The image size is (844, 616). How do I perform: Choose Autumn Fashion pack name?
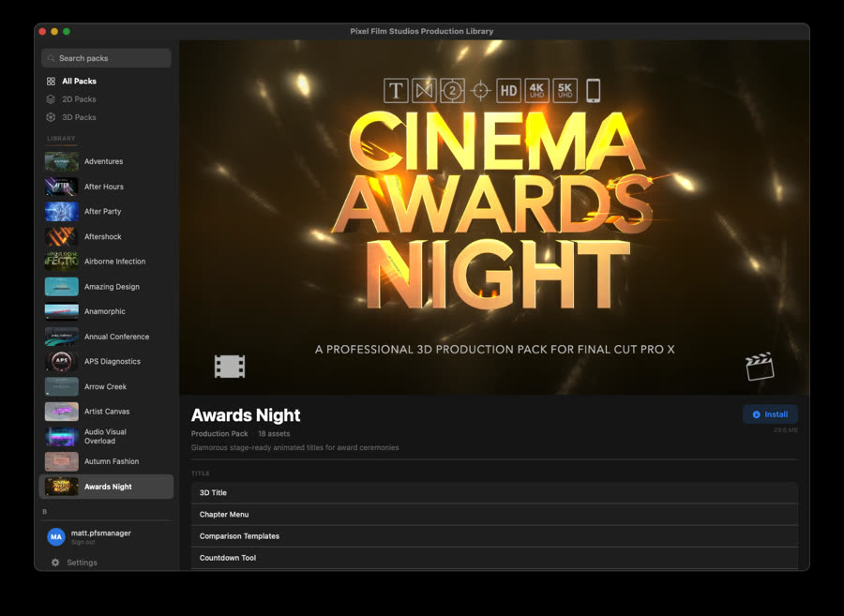[112, 461]
